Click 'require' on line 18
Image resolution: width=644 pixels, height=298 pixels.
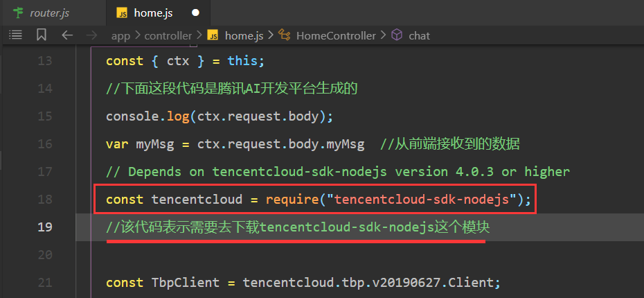292,200
